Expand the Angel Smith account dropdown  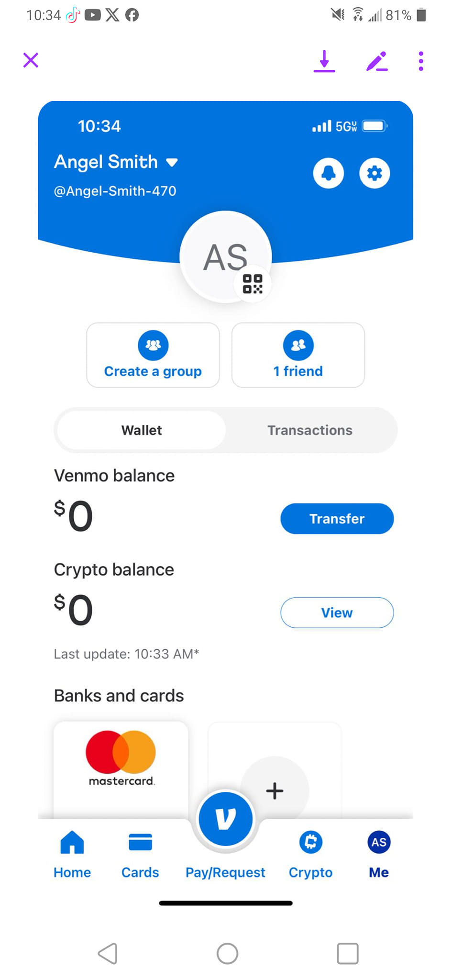pos(172,163)
